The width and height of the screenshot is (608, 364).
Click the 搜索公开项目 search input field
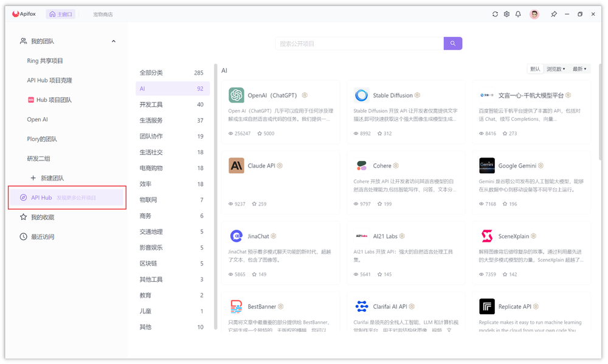(x=359, y=43)
